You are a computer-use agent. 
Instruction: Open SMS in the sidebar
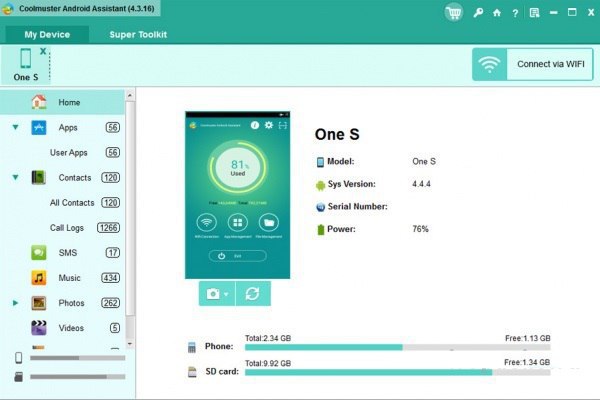tap(68, 253)
